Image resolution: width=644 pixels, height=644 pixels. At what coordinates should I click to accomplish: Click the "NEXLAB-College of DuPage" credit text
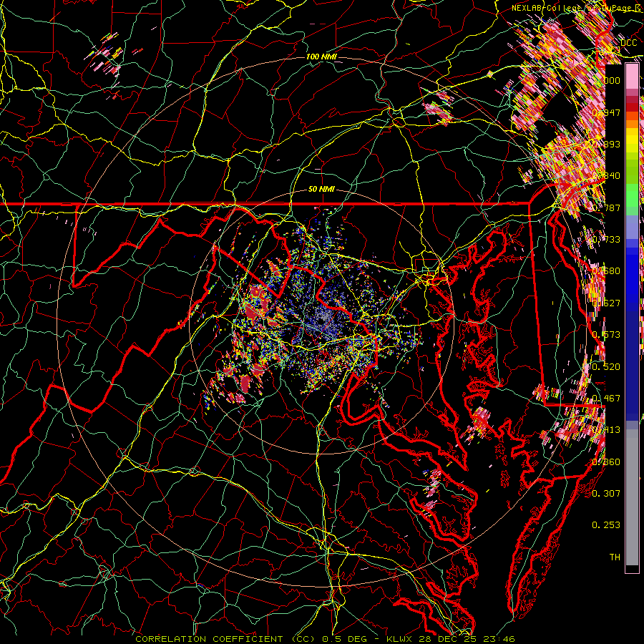click(x=573, y=8)
